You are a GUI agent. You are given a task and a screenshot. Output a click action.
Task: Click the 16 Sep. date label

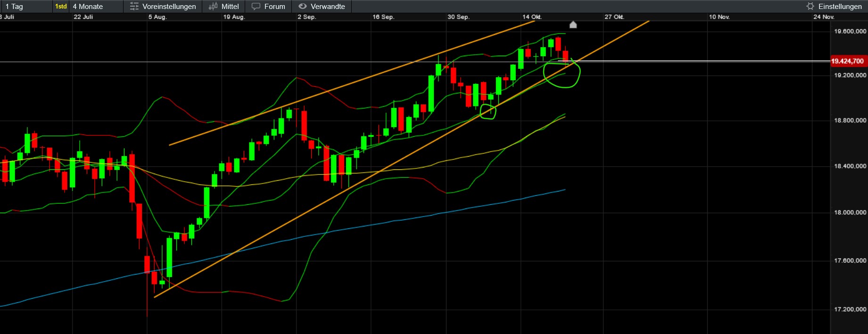point(383,17)
